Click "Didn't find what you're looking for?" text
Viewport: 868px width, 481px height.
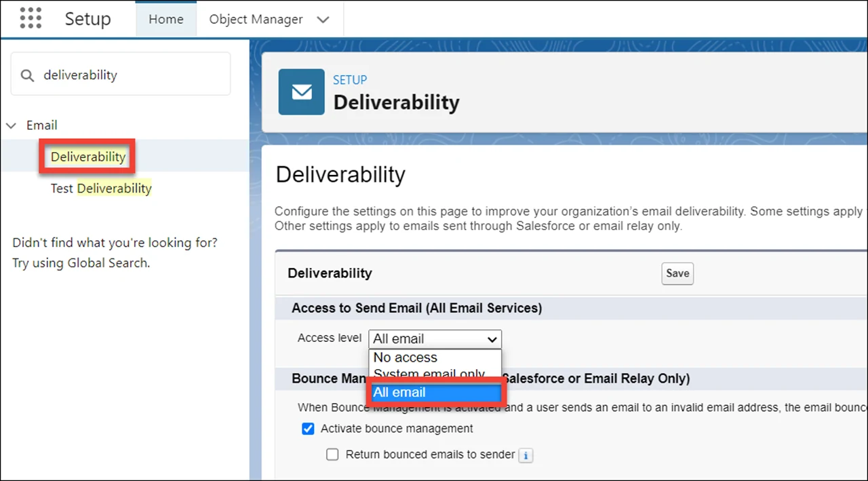point(115,243)
